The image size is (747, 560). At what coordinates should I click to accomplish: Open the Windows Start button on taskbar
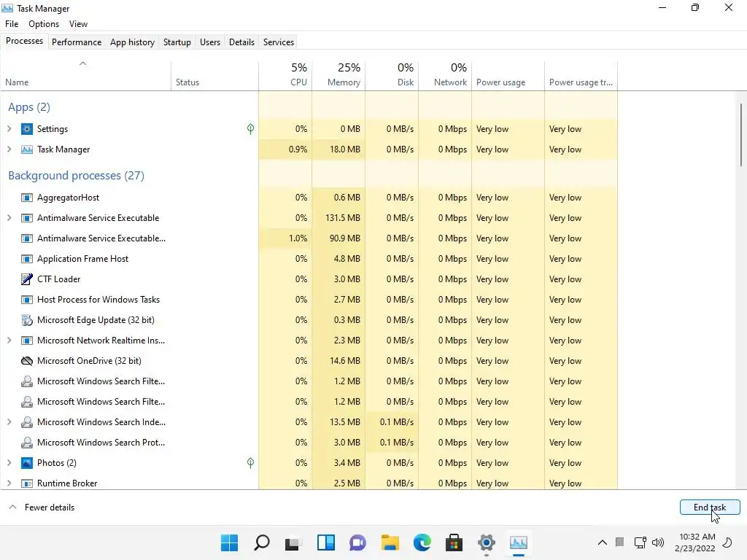pos(230,542)
